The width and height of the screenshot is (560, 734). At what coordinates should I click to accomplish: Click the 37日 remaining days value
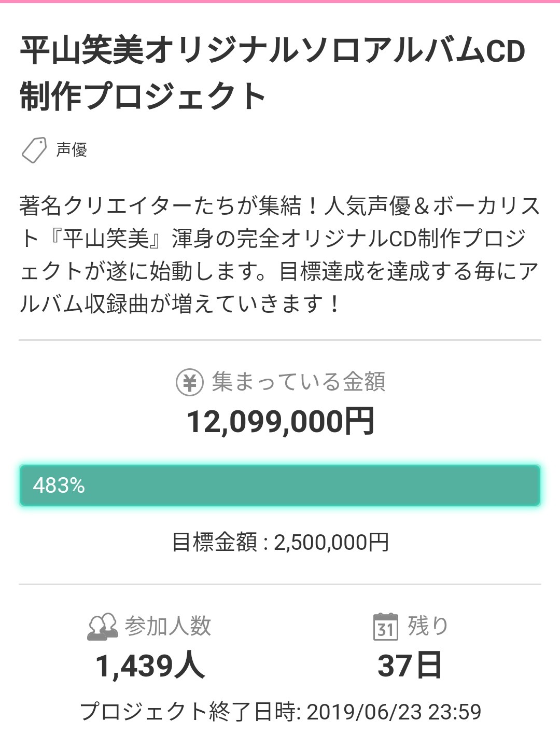point(410,666)
